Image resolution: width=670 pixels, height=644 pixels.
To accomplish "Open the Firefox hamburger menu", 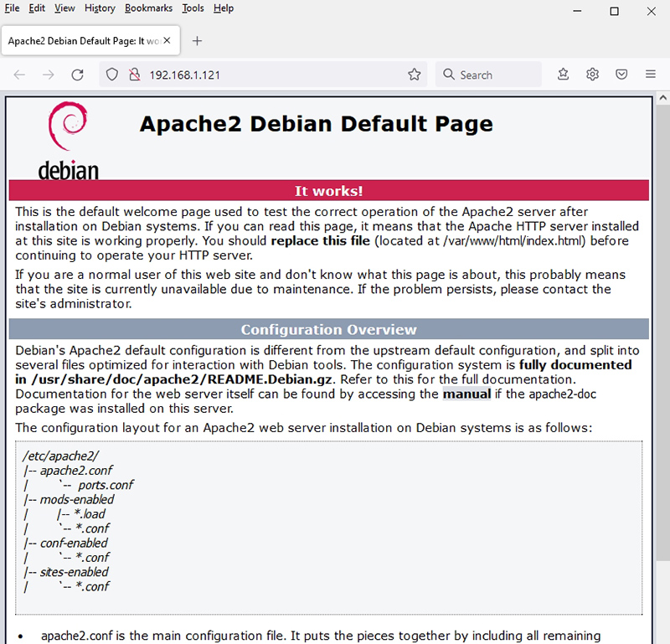I will point(651,75).
